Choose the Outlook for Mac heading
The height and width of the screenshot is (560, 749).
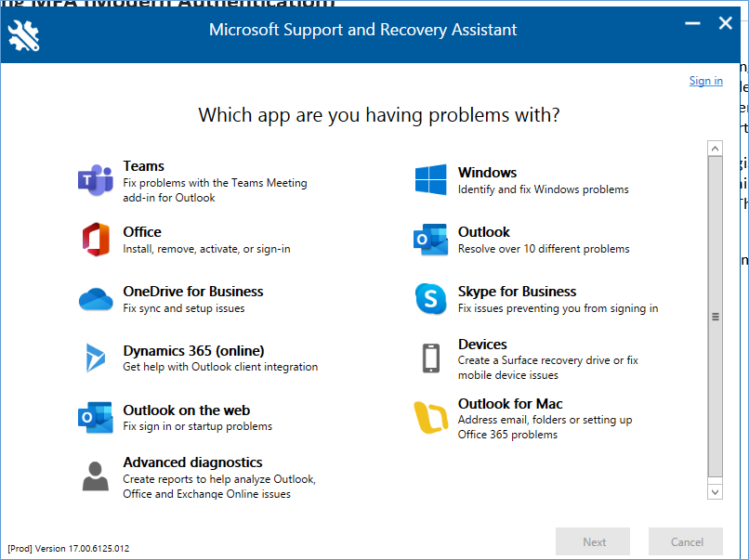[x=510, y=404]
